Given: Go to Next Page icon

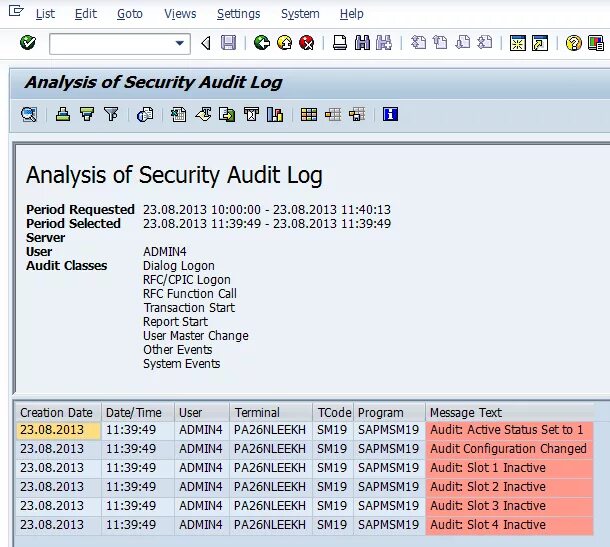Looking at the screenshot, I should tap(463, 42).
